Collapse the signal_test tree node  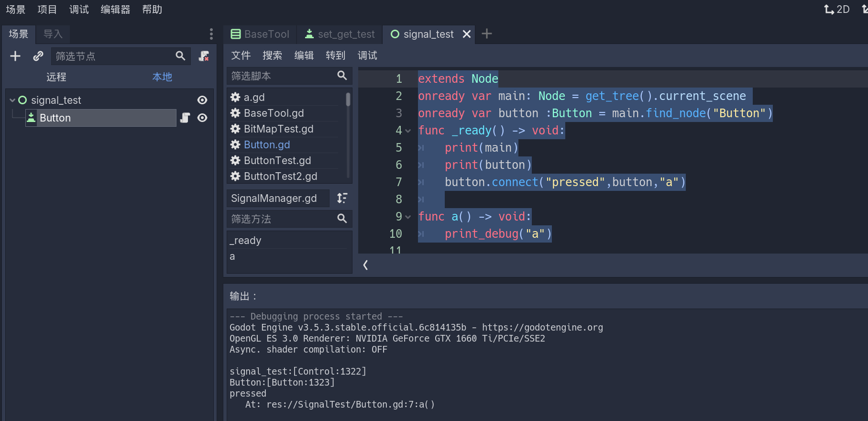click(x=12, y=100)
